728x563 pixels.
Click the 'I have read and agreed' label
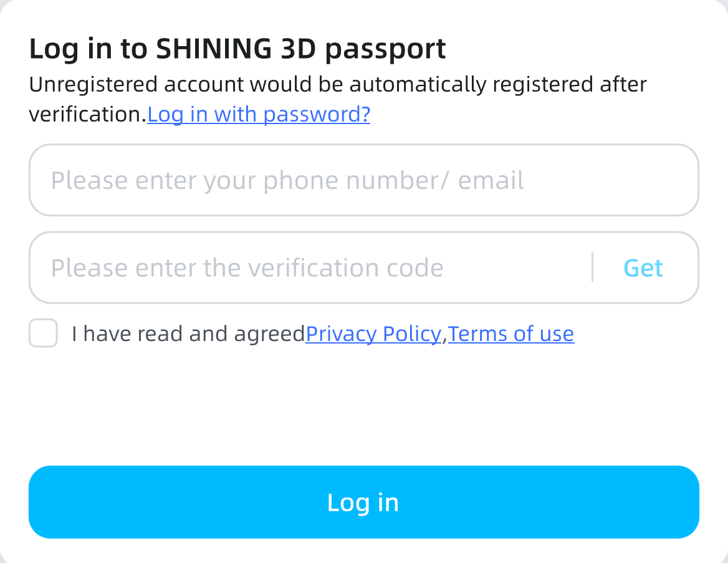(x=188, y=334)
